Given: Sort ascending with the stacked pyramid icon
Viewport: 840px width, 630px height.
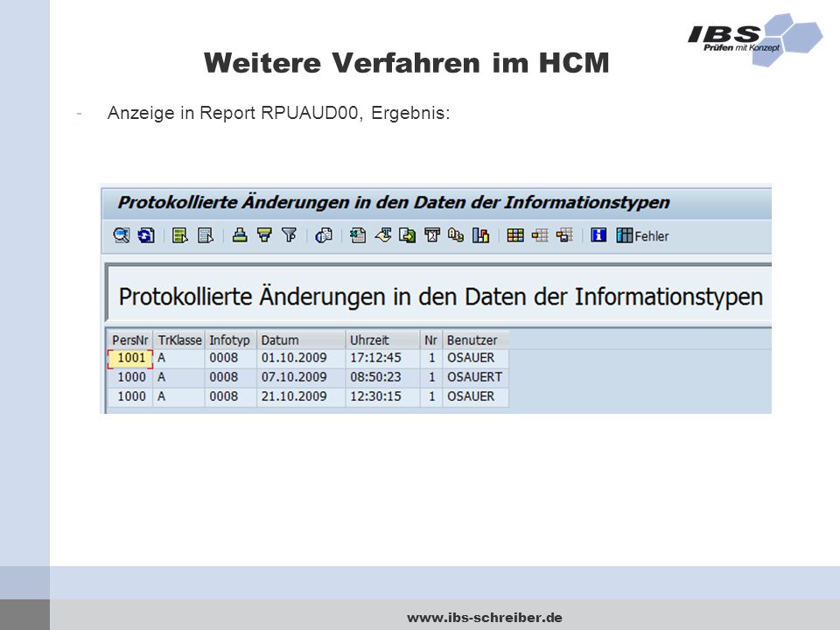Looking at the screenshot, I should (x=240, y=235).
